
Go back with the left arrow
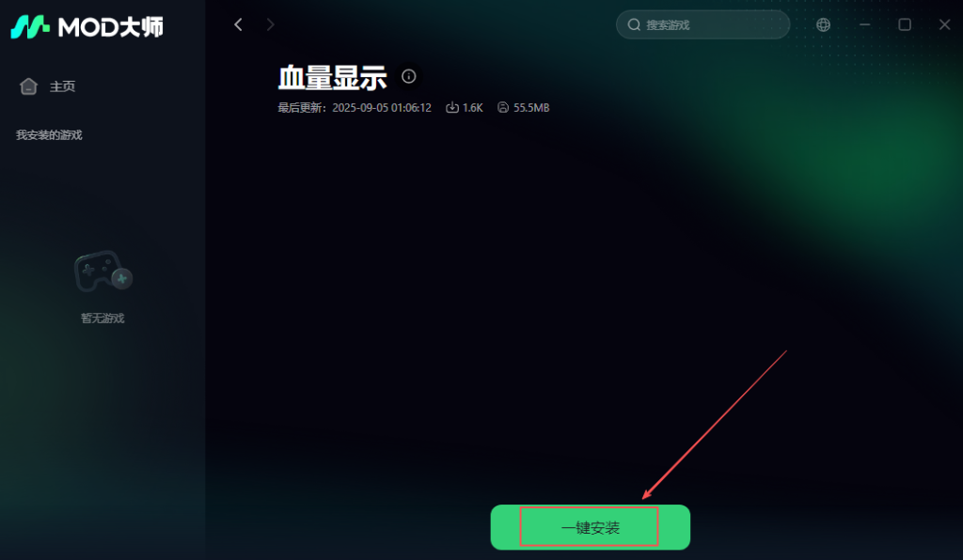(x=238, y=24)
